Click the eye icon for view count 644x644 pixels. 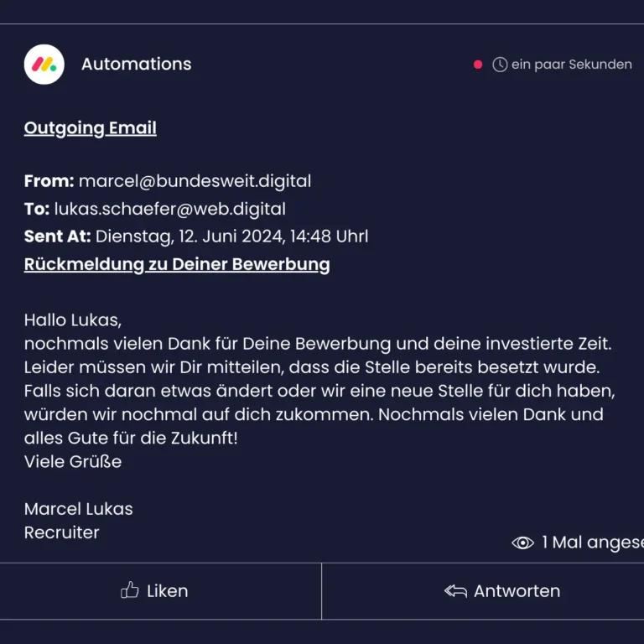522,543
